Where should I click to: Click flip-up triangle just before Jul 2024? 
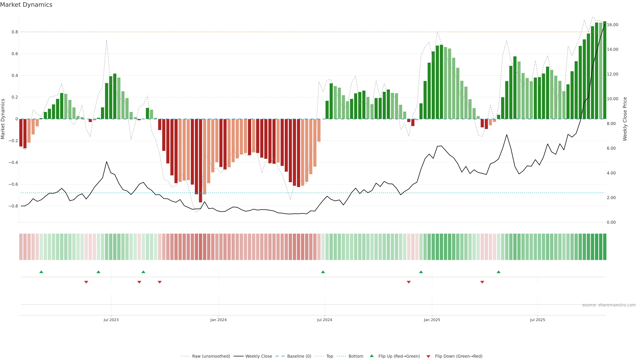click(323, 272)
